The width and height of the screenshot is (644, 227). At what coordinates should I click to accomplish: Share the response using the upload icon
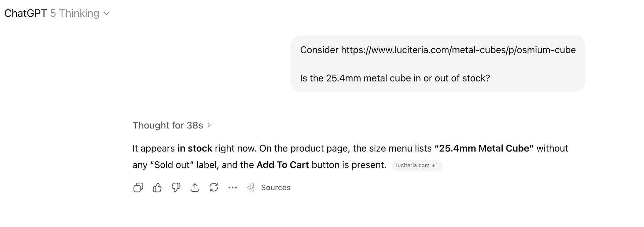point(195,188)
